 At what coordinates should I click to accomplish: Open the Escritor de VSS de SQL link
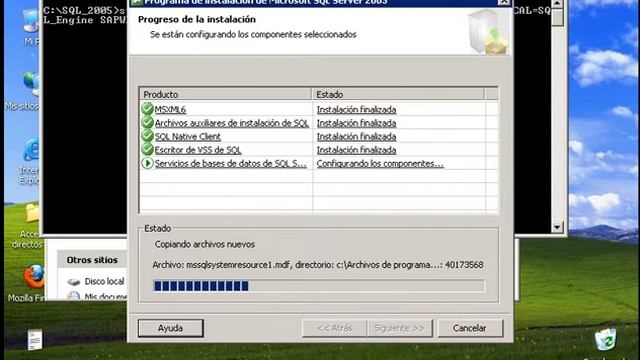click(x=198, y=150)
